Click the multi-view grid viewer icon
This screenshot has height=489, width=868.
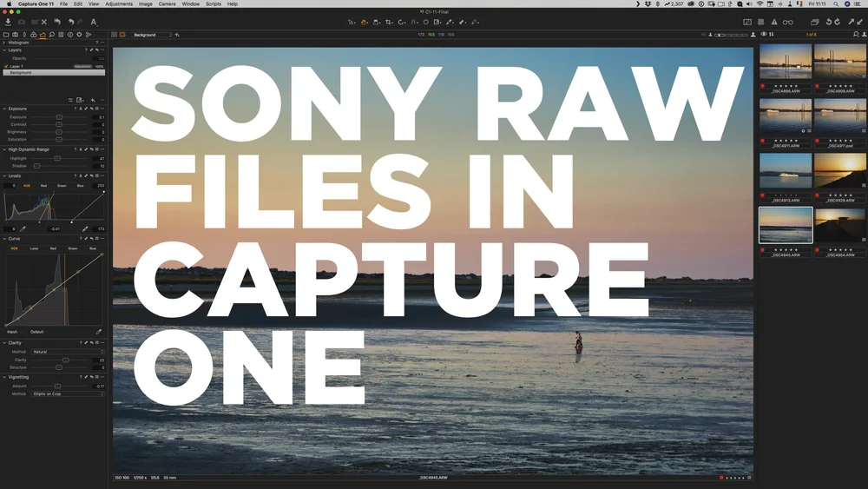tap(114, 35)
